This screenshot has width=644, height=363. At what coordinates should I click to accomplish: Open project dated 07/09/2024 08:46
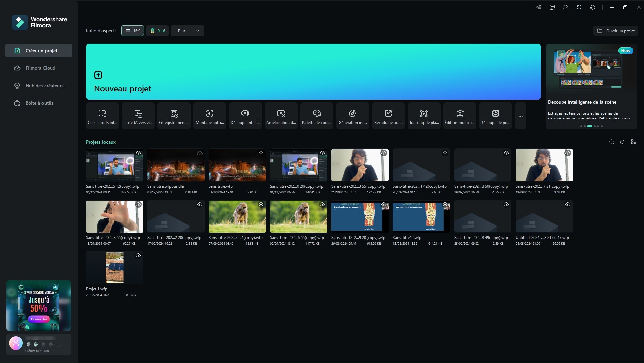(237, 216)
